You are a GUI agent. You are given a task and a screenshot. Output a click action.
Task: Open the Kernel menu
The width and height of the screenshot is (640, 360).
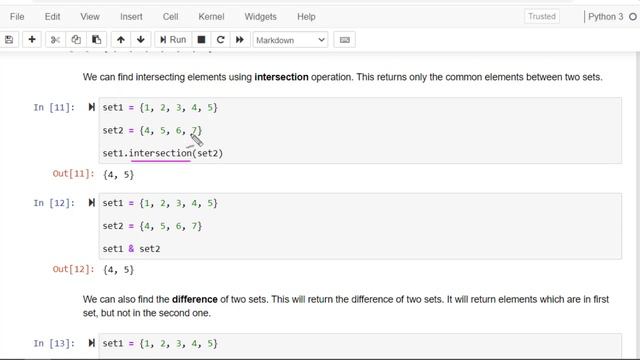[x=211, y=17]
